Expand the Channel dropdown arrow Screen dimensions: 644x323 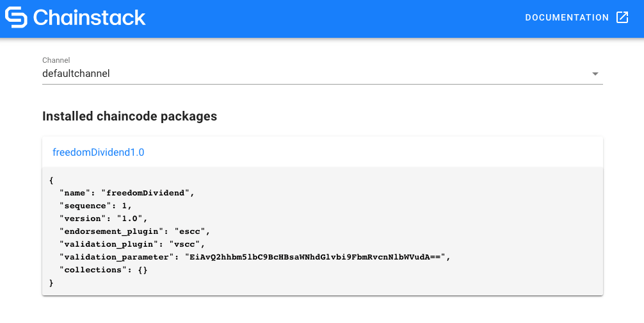point(595,74)
